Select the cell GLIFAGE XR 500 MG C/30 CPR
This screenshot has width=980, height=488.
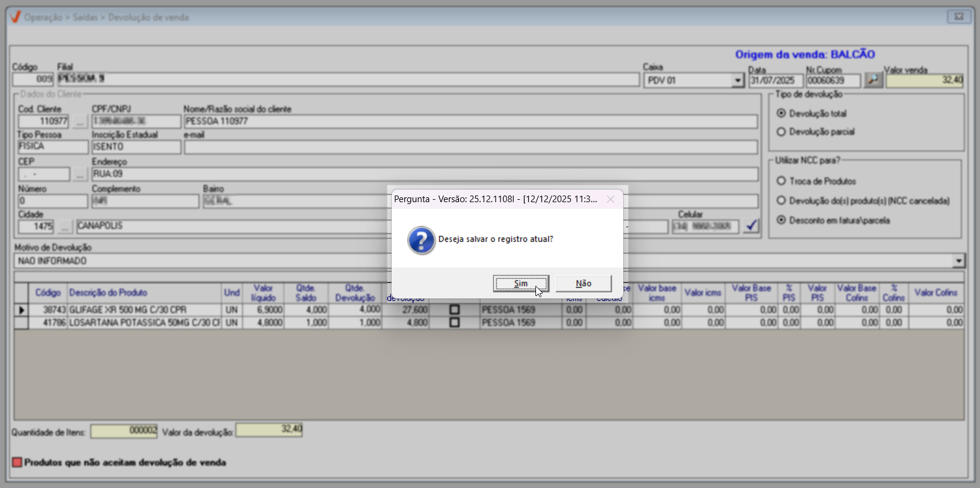coord(144,310)
